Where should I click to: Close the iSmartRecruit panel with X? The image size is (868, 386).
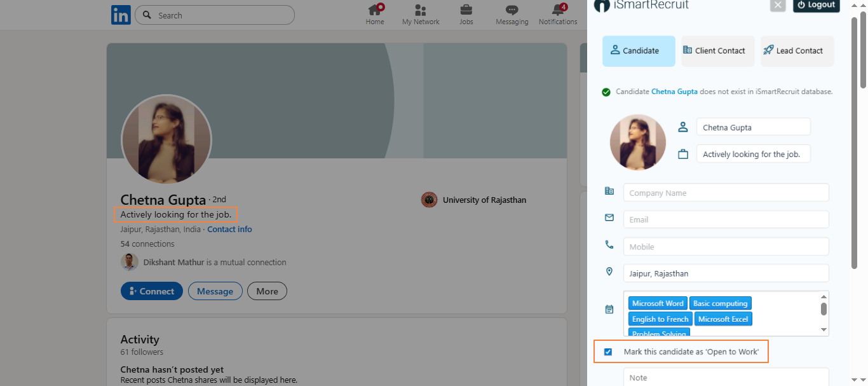click(778, 5)
